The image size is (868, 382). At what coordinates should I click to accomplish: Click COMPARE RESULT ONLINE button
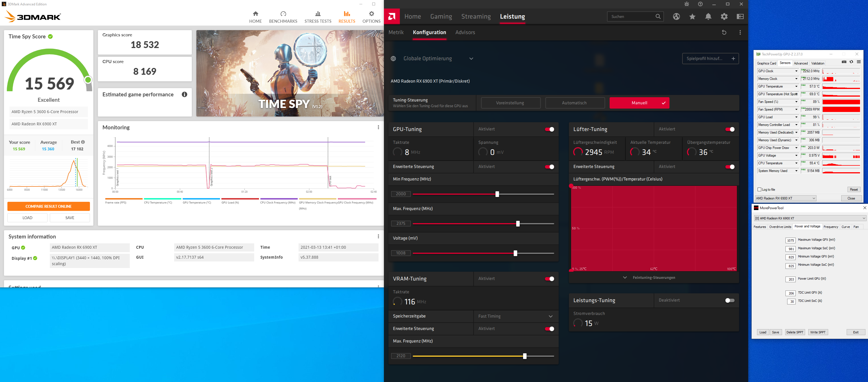(48, 206)
